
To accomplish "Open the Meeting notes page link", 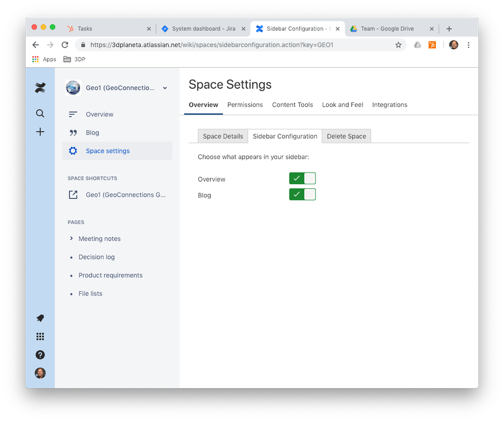I will 100,239.
